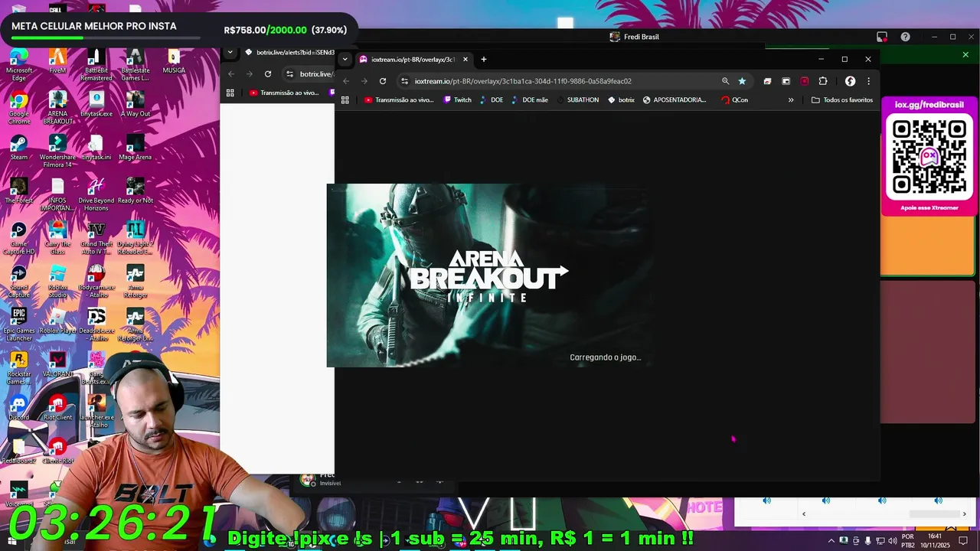Open the Ready or Not desktop icon
980x551 pixels.
(x=135, y=191)
